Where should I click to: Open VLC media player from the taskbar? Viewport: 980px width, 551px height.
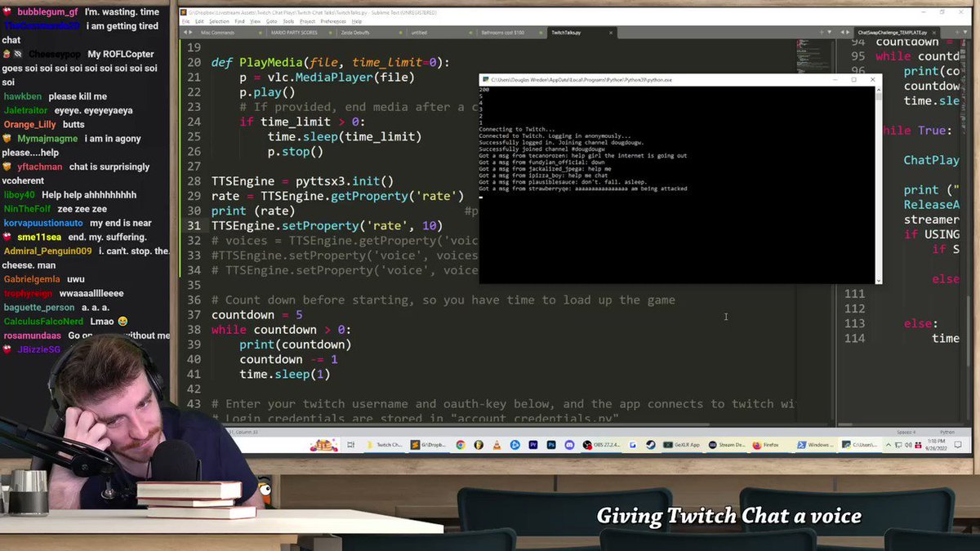[x=497, y=445]
